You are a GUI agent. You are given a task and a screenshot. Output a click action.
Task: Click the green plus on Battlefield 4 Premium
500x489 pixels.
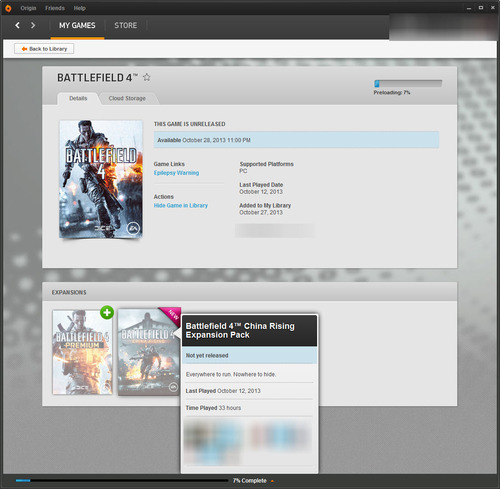pos(107,312)
